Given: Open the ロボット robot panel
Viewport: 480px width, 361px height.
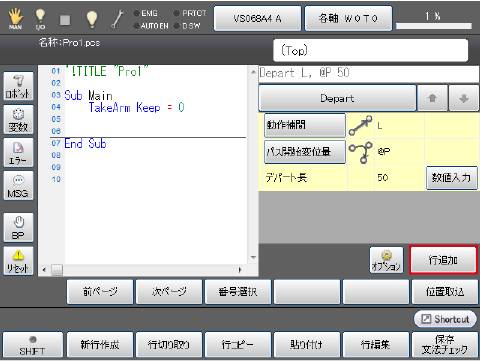Looking at the screenshot, I should tap(19, 86).
